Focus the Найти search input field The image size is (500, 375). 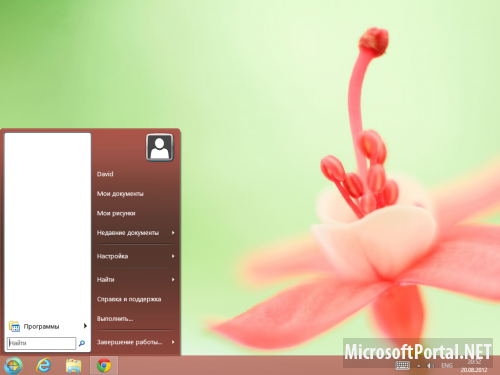(x=41, y=343)
